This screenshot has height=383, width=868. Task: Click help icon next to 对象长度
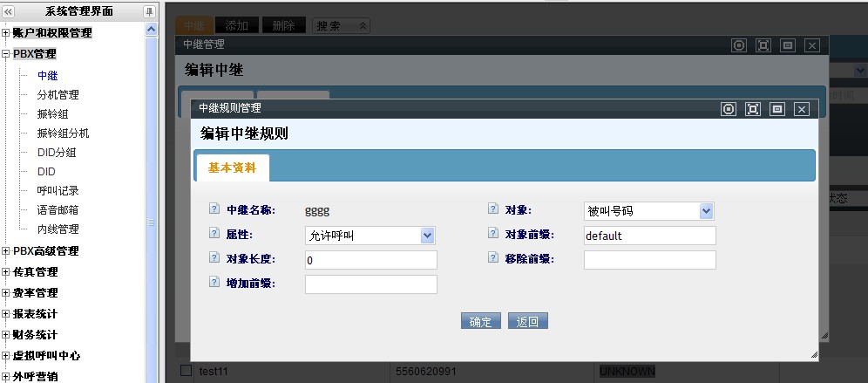click(x=214, y=258)
